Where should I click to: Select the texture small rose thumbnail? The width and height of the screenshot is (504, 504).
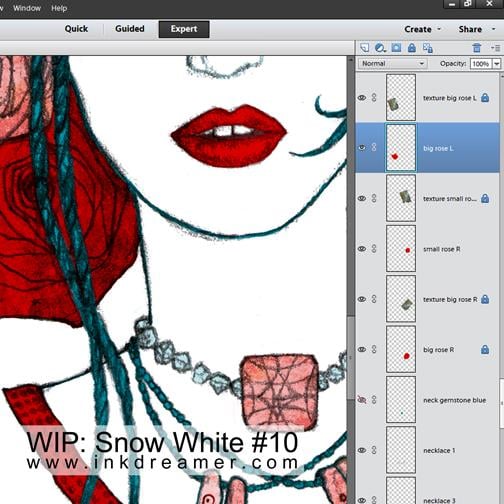(x=401, y=198)
